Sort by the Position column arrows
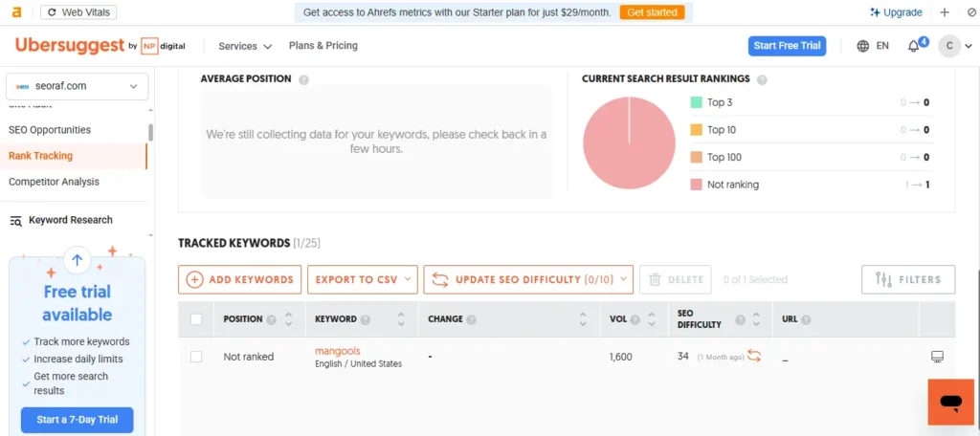This screenshot has width=980, height=436. coord(289,319)
